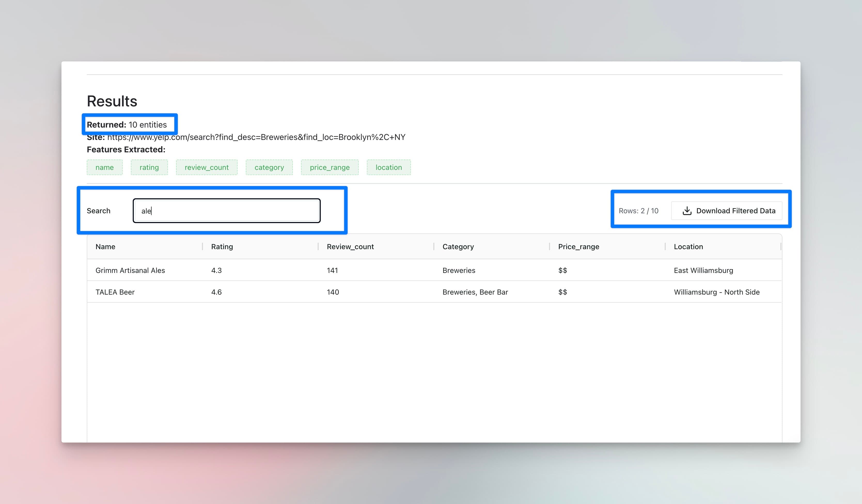The width and height of the screenshot is (862, 504).
Task: Select the rating feature tag
Action: point(149,167)
